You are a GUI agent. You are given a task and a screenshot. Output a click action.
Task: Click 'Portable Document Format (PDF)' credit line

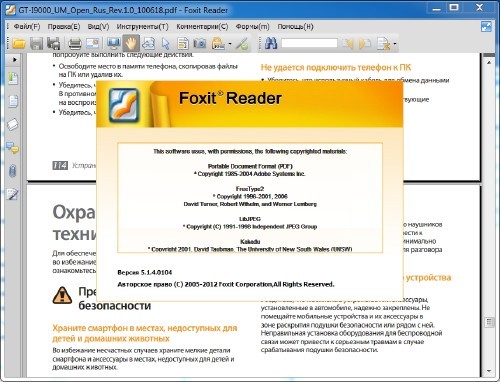250,166
